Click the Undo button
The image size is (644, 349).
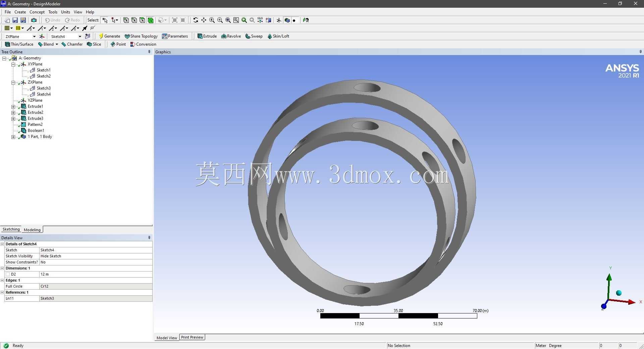point(53,20)
